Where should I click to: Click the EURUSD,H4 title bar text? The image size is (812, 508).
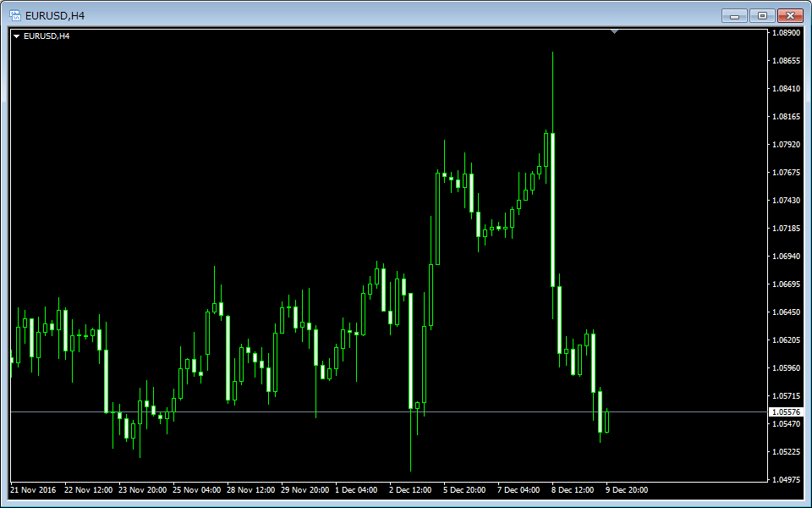55,16
